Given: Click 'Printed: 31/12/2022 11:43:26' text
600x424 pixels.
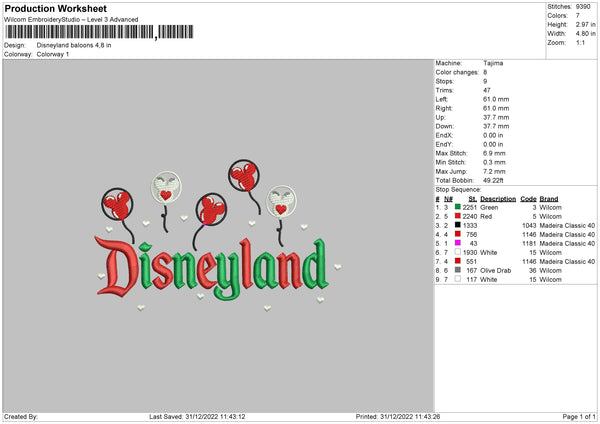Looking at the screenshot, I should click(x=398, y=417).
